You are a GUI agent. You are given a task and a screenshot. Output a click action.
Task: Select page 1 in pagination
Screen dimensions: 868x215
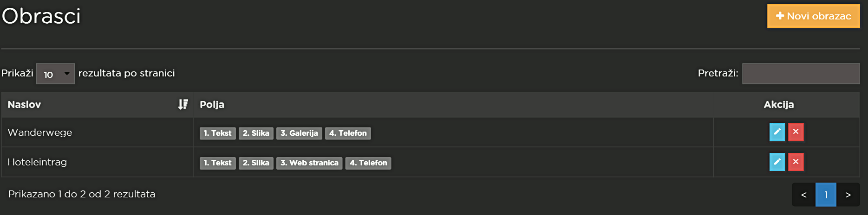coord(826,195)
